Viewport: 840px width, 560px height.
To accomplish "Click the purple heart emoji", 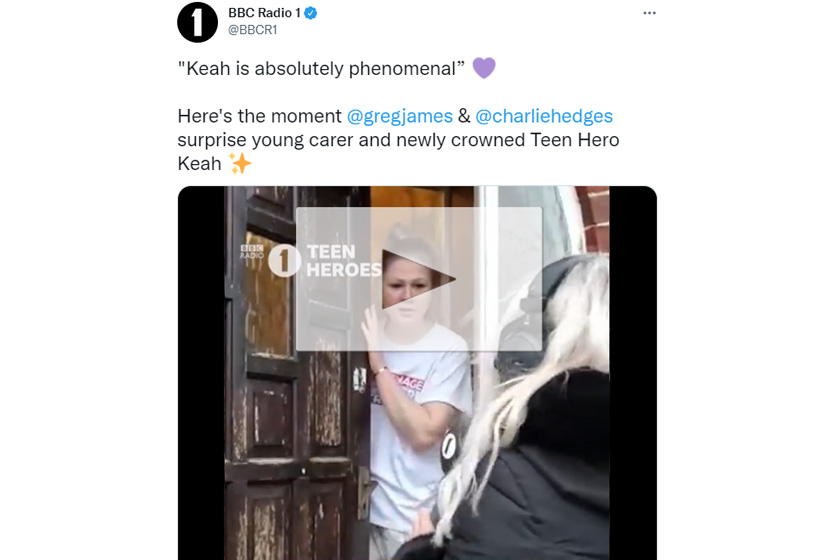I will point(484,68).
